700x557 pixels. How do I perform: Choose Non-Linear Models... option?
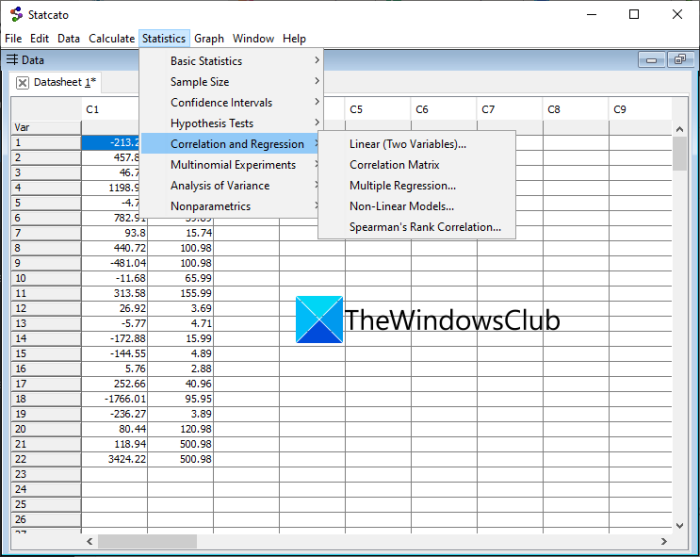click(x=417, y=206)
